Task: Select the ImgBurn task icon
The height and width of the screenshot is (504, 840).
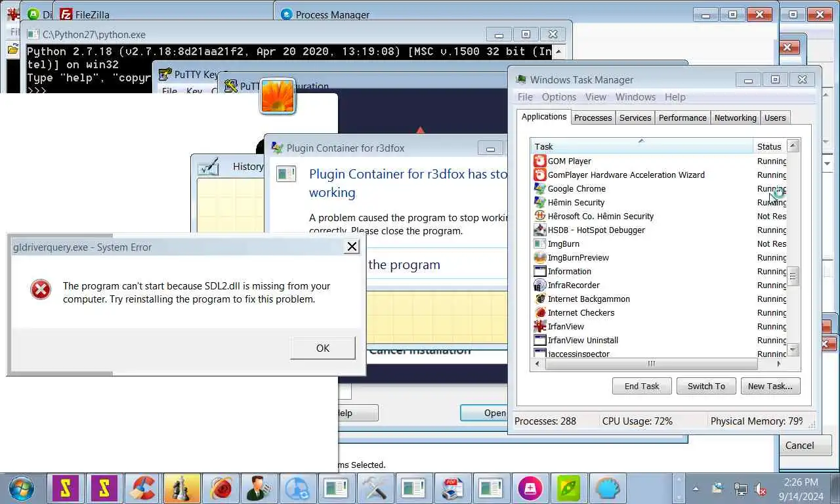Action: click(x=540, y=243)
